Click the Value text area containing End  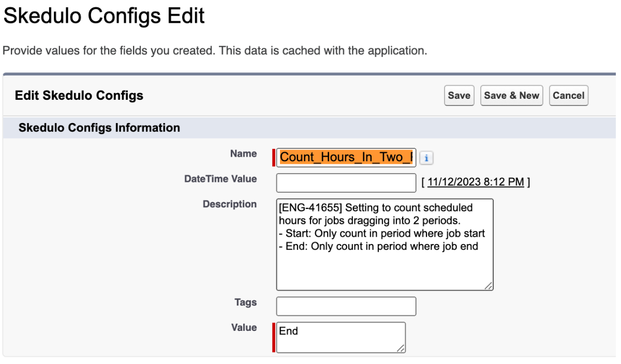(341, 337)
